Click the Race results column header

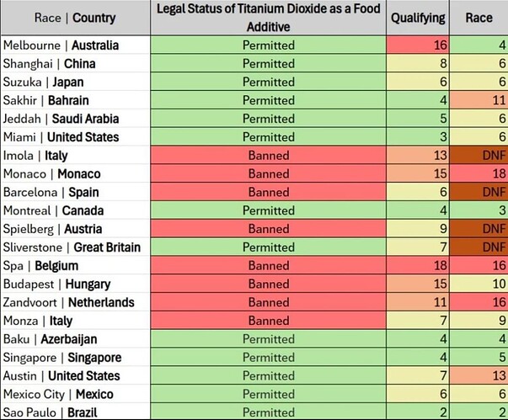click(479, 18)
